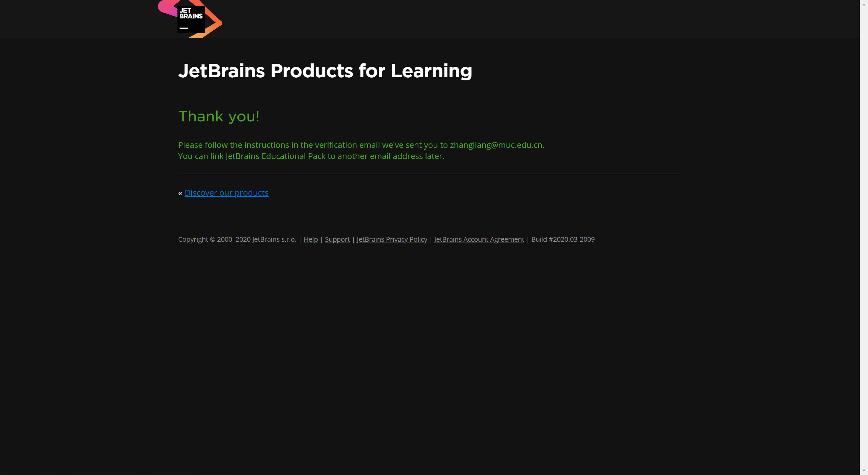Screen dimensions: 868x475
Task: Open the Discover our products link
Action: coord(226,193)
